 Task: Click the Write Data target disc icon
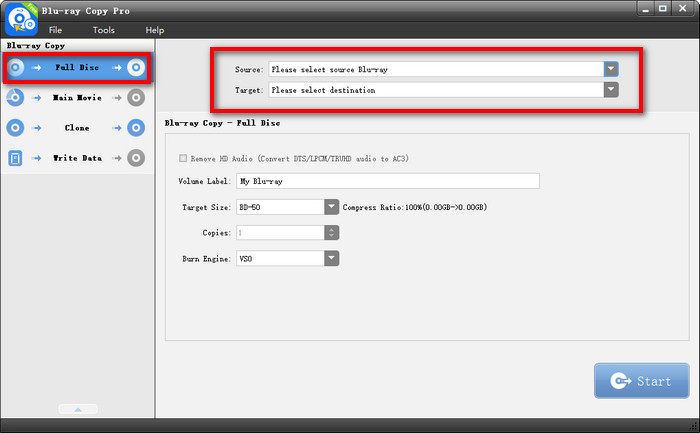136,158
